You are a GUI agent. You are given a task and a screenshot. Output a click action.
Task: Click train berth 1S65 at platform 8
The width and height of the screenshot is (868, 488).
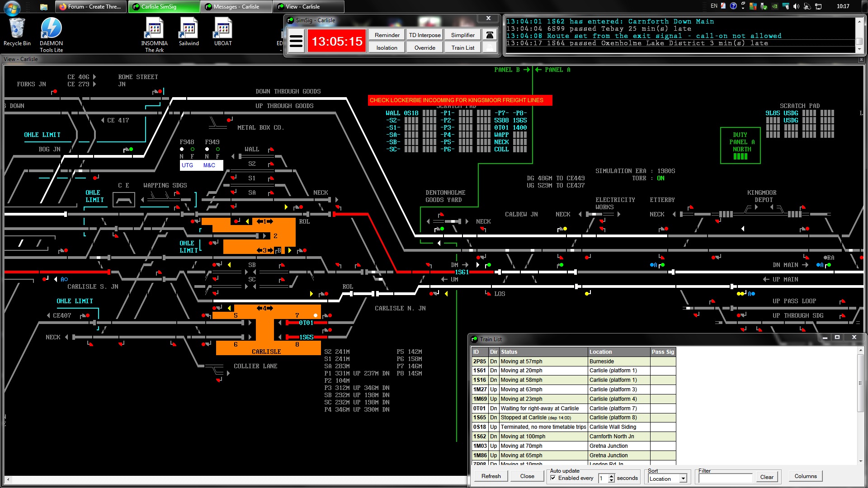coord(306,337)
